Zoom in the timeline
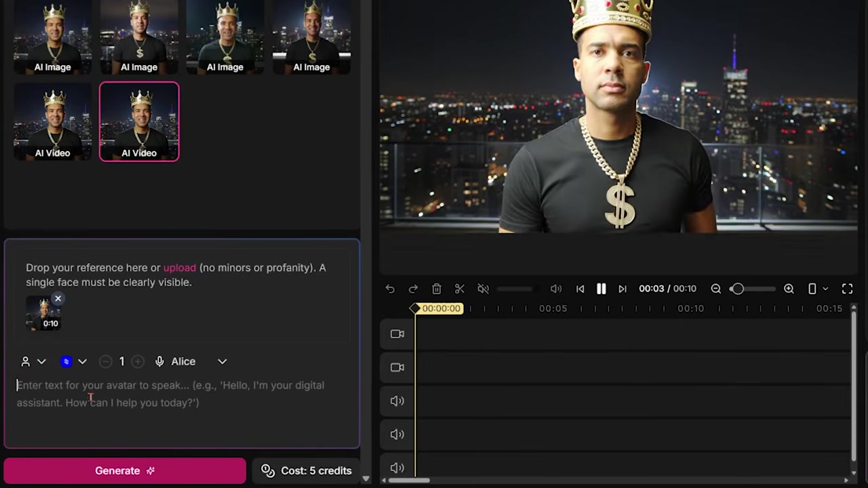 789,289
